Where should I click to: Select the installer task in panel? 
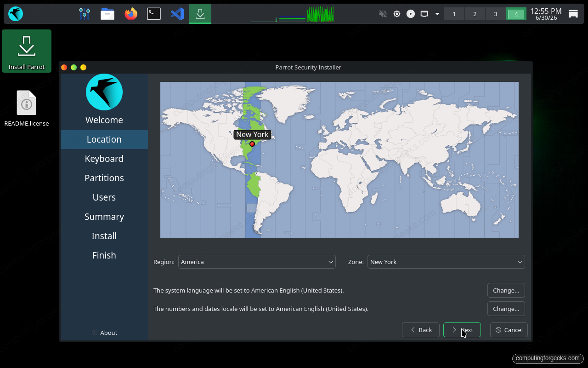coord(200,14)
